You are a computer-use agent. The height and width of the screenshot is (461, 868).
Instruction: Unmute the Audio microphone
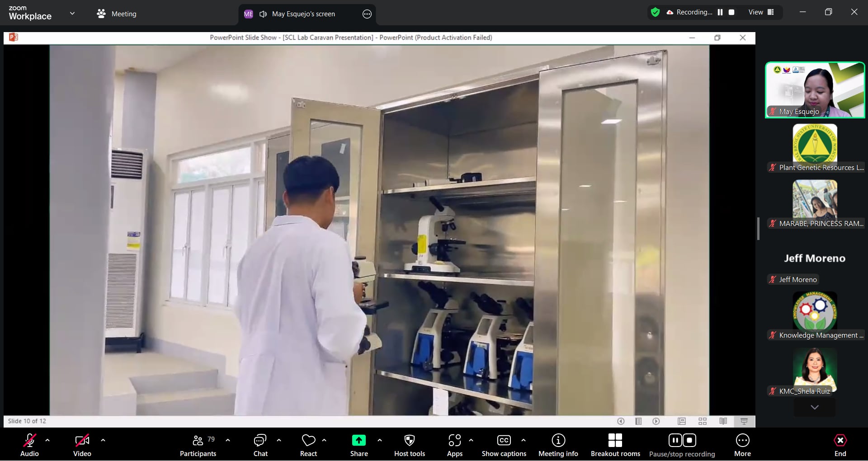click(29, 445)
